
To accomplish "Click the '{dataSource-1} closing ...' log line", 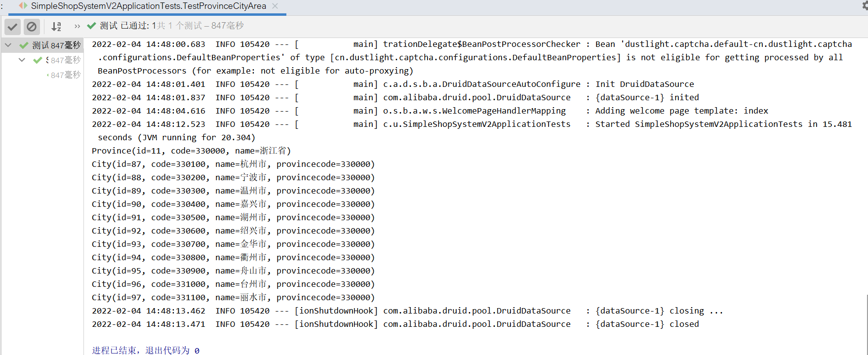I will [x=408, y=311].
